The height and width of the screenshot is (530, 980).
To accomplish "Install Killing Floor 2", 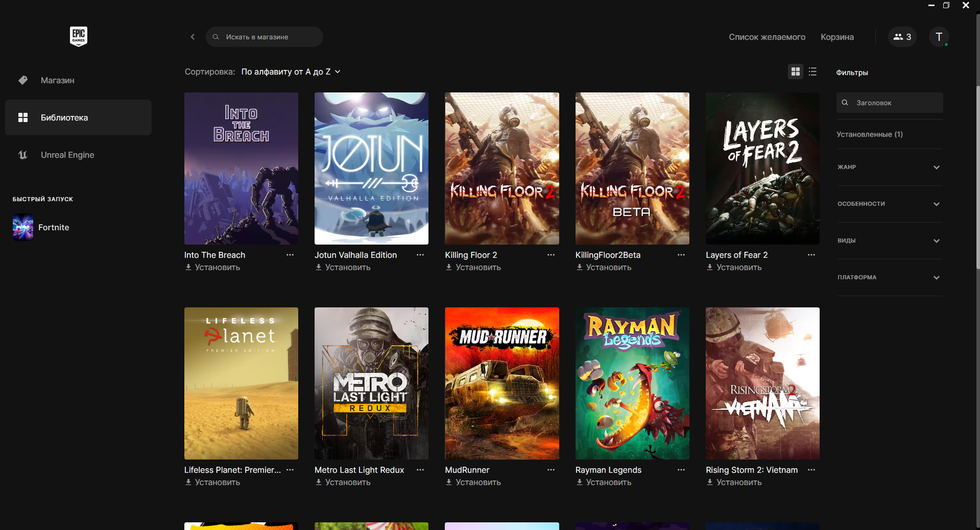I will [473, 267].
